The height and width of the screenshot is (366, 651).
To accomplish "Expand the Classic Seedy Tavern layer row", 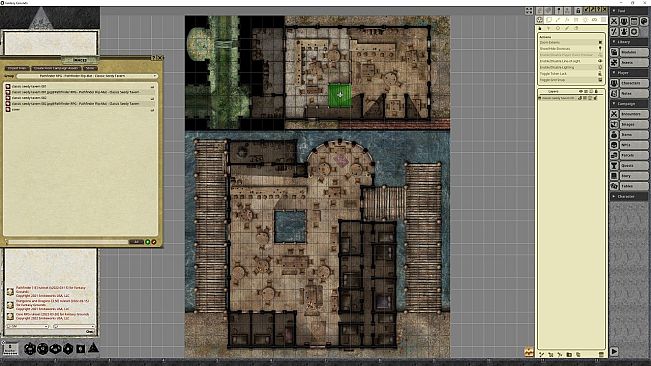I will click(540, 98).
